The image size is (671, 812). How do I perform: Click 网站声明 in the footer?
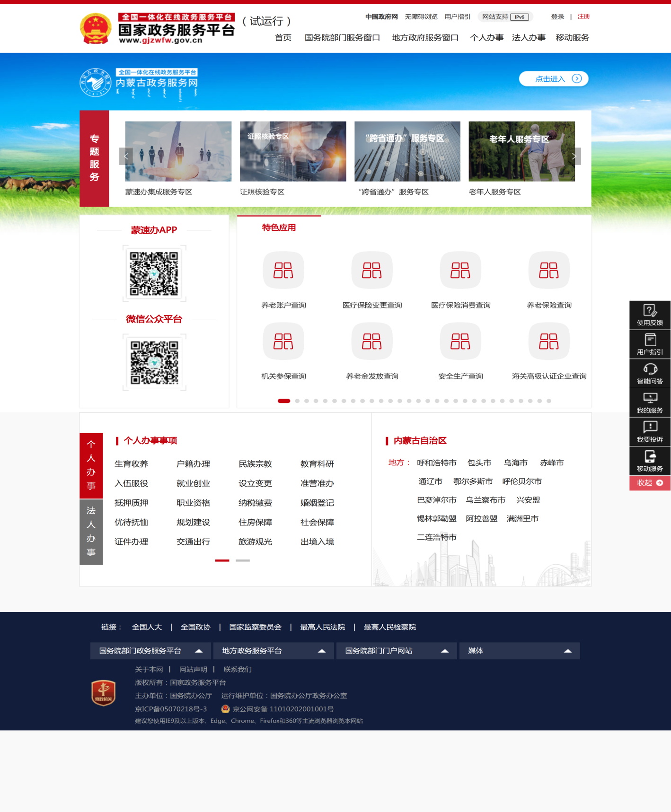[193, 669]
